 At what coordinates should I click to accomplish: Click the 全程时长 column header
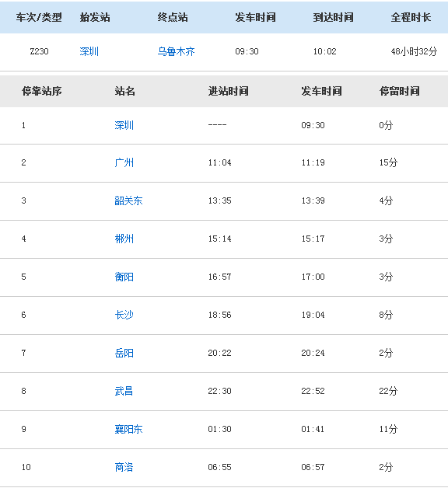tap(411, 17)
